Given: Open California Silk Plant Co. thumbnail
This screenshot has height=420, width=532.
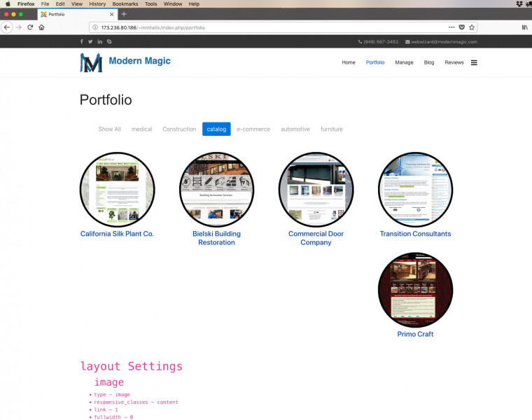Looking at the screenshot, I should pyautogui.click(x=117, y=189).
